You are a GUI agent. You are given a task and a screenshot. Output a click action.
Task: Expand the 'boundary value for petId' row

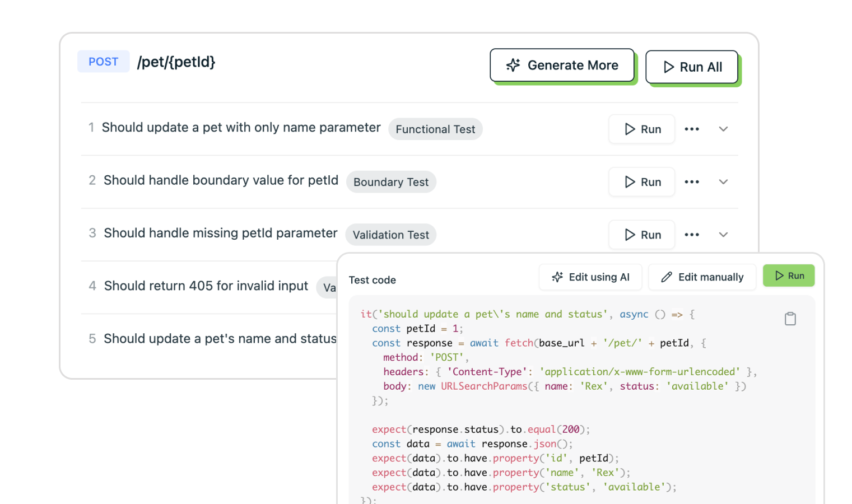tap(723, 182)
